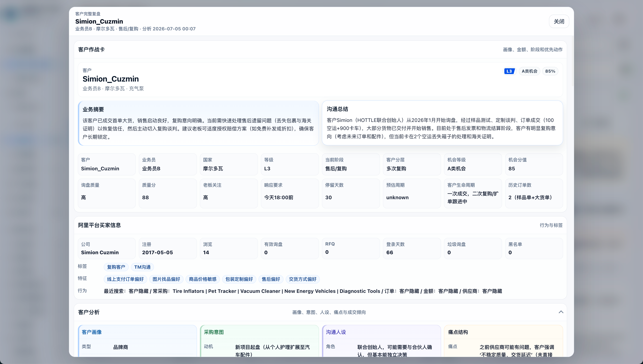Click 当前阶段 value 售后/复购
Image resolution: width=643 pixels, height=364 pixels.
coord(336,168)
